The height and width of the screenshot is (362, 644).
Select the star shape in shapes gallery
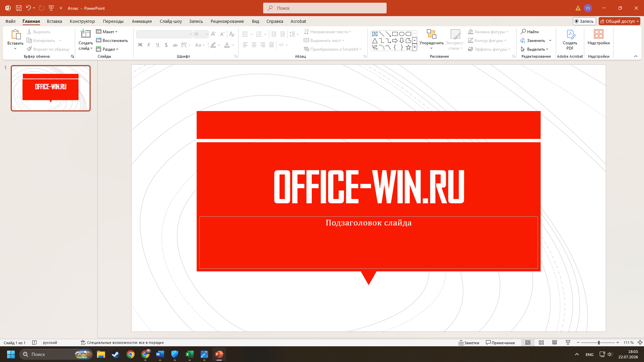(408, 47)
